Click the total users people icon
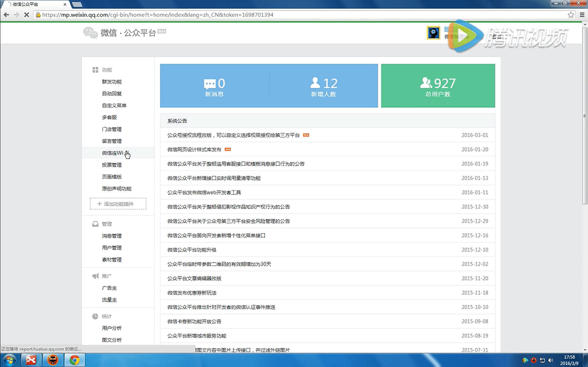Screen dimensions: 588x367 [x=426, y=83]
